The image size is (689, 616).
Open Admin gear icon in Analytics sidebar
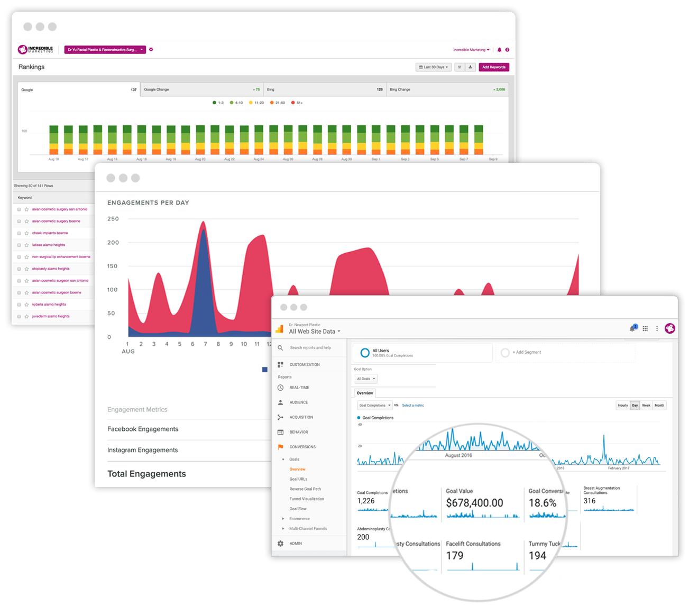point(280,544)
